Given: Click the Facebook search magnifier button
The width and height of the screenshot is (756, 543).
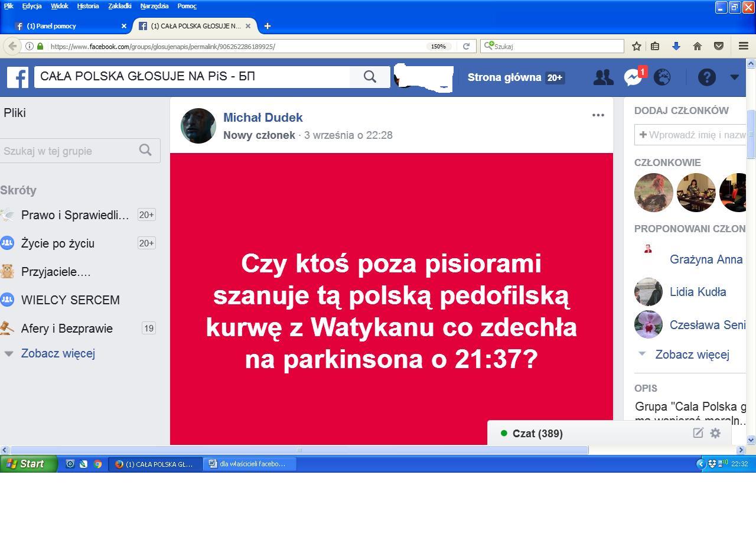Looking at the screenshot, I should [370, 77].
